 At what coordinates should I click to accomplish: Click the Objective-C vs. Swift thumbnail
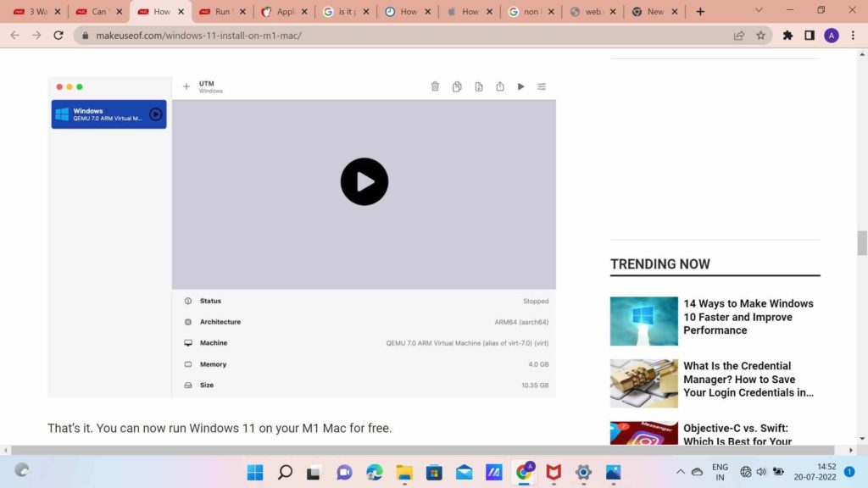pos(644,433)
